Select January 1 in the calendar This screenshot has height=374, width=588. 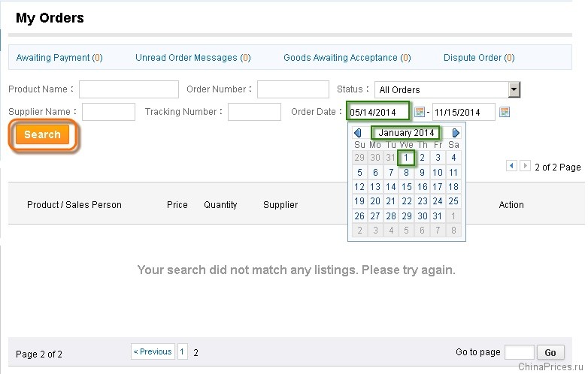click(406, 158)
